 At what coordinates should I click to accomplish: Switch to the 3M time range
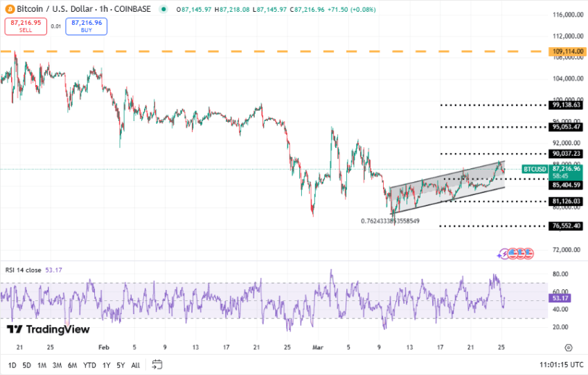click(x=57, y=365)
